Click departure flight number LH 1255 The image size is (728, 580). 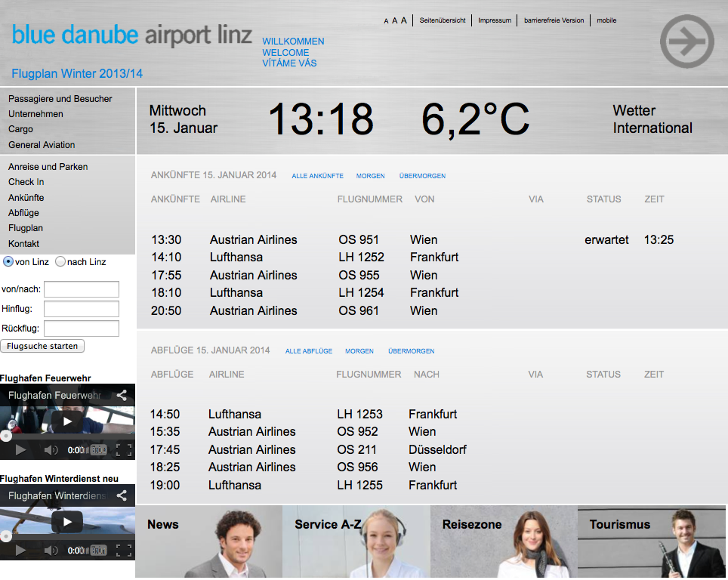(x=359, y=485)
